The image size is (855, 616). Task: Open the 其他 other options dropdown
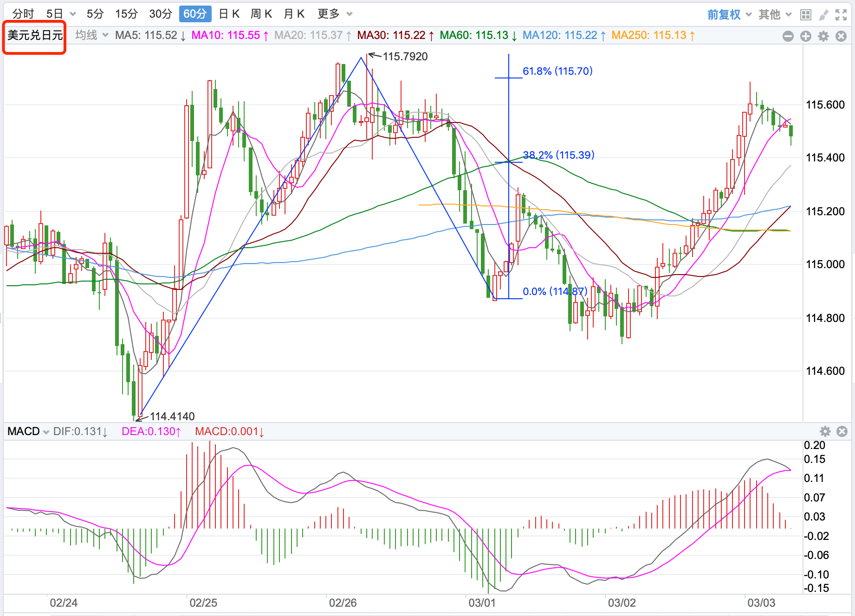tap(775, 15)
